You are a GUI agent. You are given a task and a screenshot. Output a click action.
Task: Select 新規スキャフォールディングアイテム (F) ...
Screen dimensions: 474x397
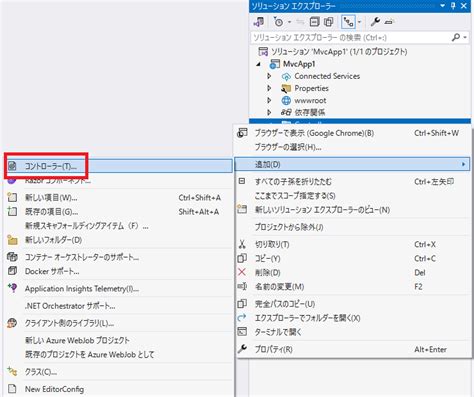point(119,226)
